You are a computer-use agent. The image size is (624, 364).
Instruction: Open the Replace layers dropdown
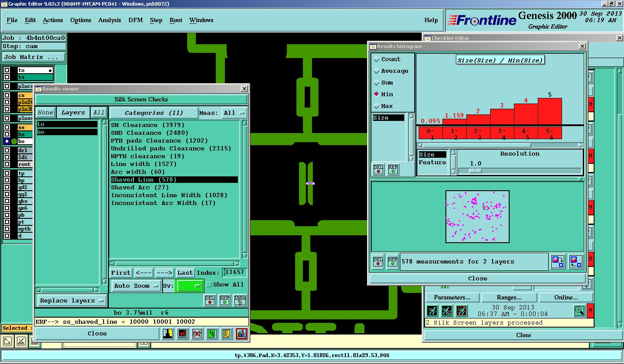click(71, 300)
